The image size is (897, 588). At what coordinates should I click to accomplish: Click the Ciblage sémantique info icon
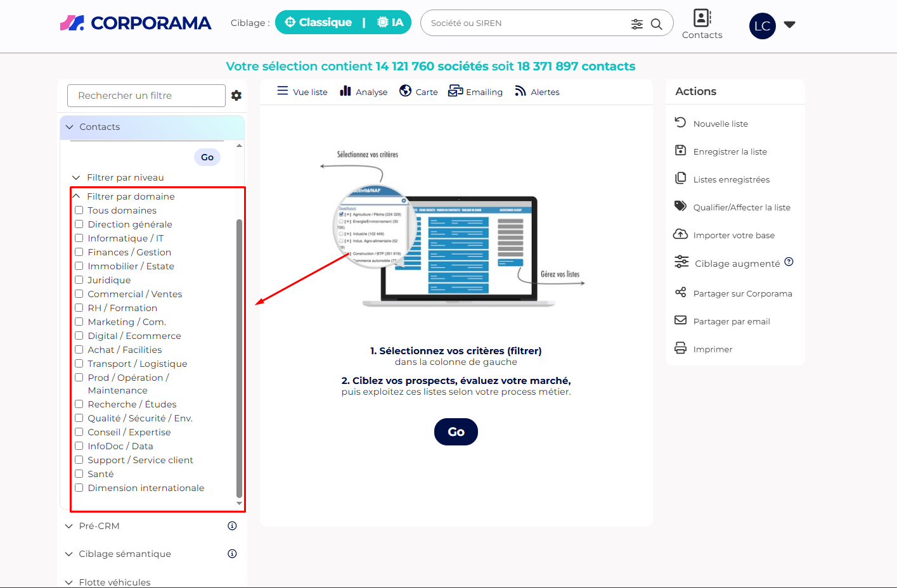[232, 554]
